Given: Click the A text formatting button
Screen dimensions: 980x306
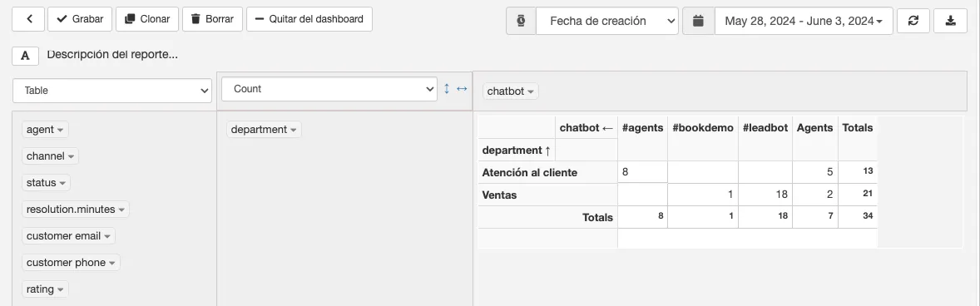Looking at the screenshot, I should [x=26, y=56].
